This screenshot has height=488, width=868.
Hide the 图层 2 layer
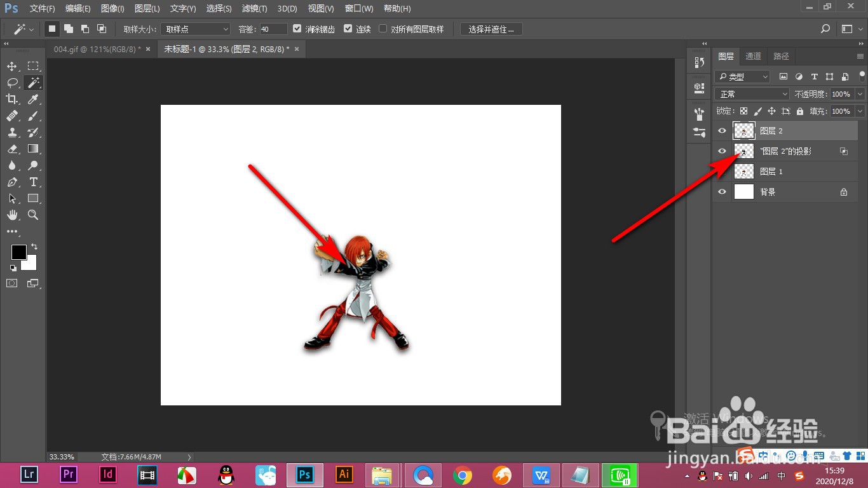point(722,131)
